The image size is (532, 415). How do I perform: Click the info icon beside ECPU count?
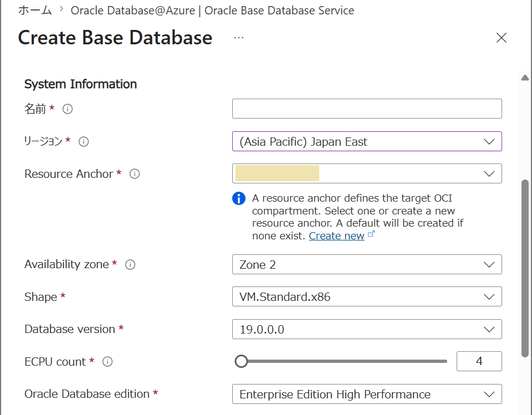108,362
